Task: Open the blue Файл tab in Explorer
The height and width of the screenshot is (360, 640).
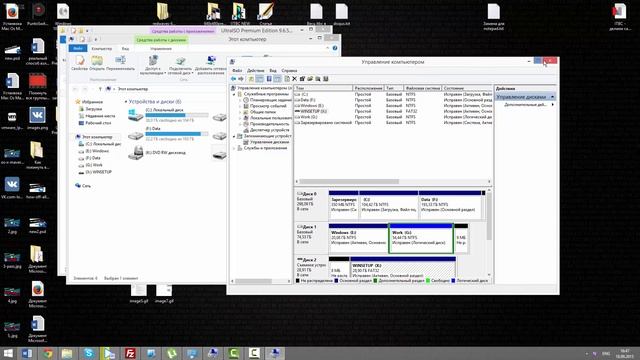Action: pos(78,48)
